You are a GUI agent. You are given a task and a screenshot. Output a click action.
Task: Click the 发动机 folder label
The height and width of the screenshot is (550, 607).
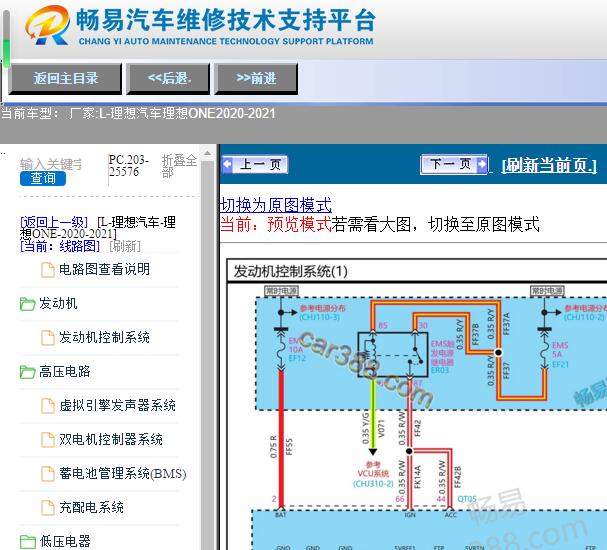click(58, 303)
